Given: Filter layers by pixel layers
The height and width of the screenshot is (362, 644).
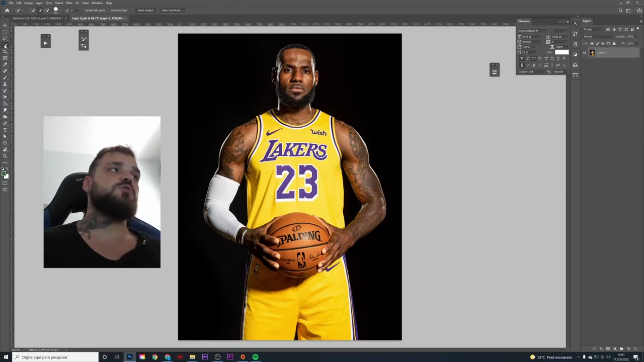Looking at the screenshot, I should [x=608, y=29].
